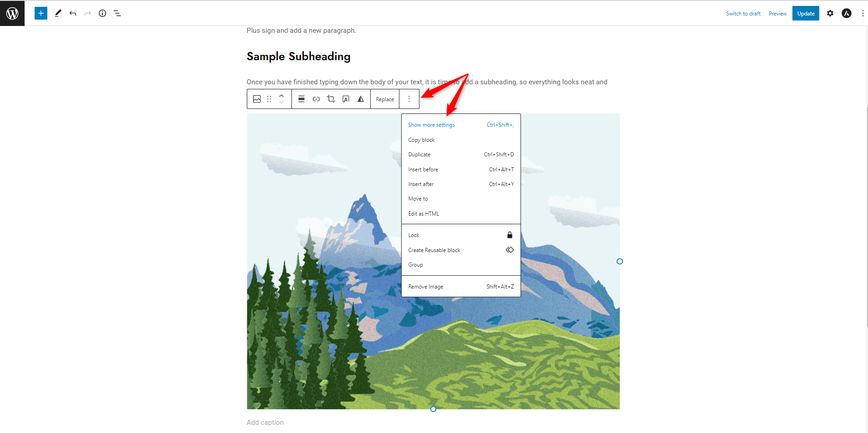Select Insert after option
Viewport: 868px width, 433px height.
(461, 184)
